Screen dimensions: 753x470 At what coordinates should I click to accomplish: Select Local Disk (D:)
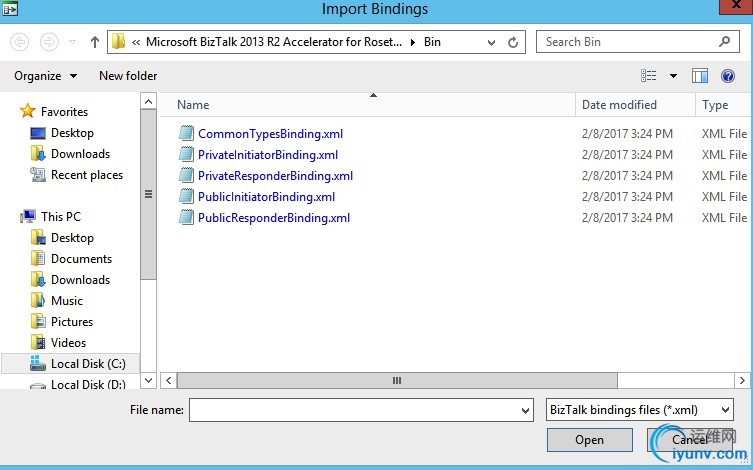(88, 384)
